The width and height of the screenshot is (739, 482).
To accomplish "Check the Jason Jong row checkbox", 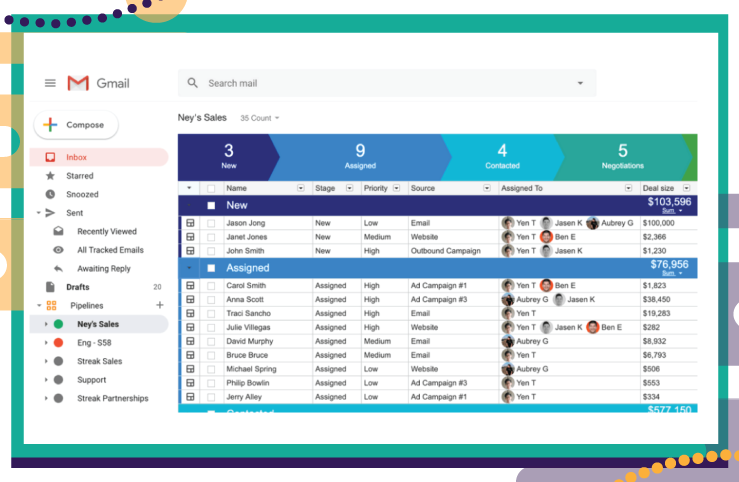I will point(211,223).
